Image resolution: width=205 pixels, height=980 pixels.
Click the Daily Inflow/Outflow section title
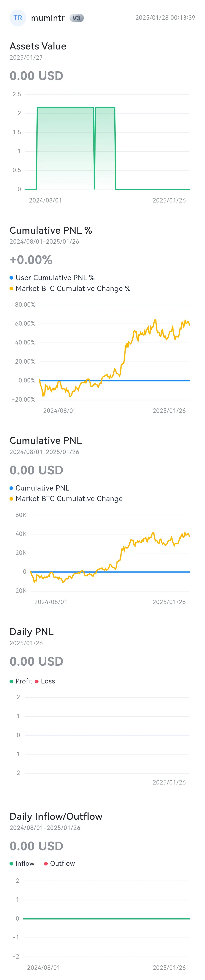pos(56,816)
